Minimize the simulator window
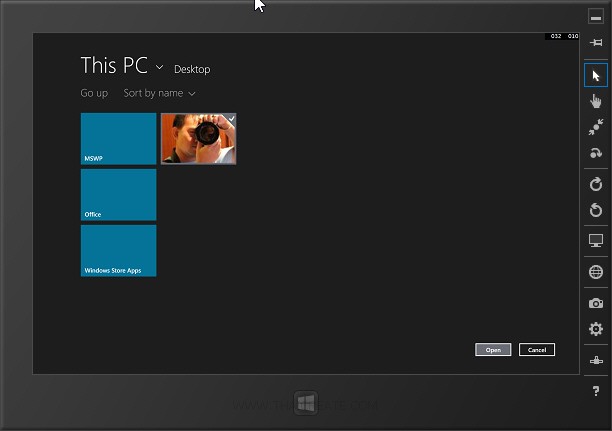This screenshot has width=612, height=431. 596,17
